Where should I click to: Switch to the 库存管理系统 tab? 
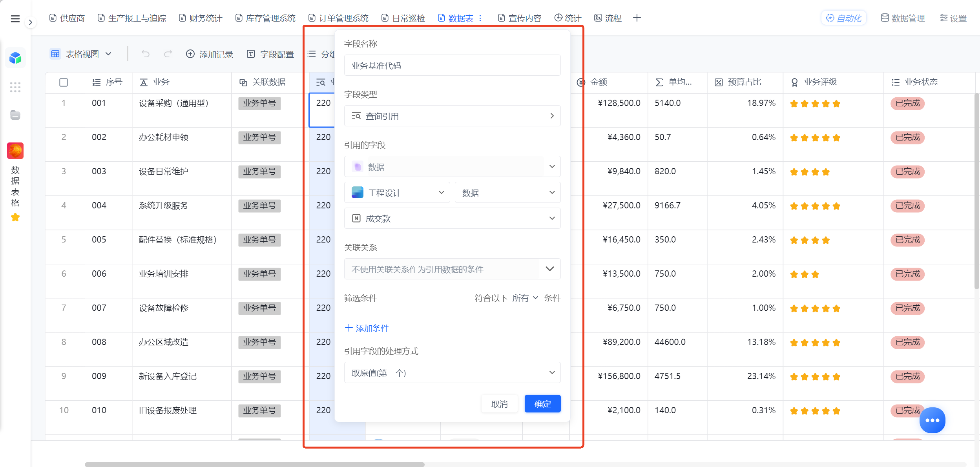tap(266, 18)
